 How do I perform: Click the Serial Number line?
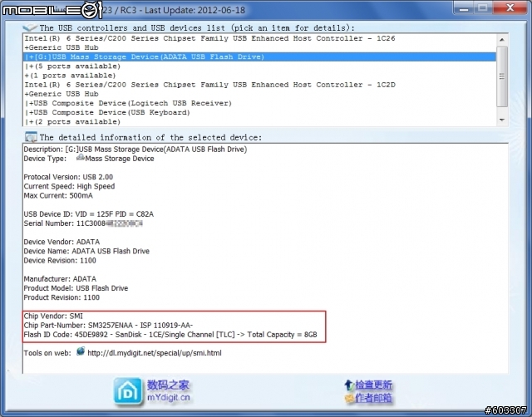(x=83, y=223)
